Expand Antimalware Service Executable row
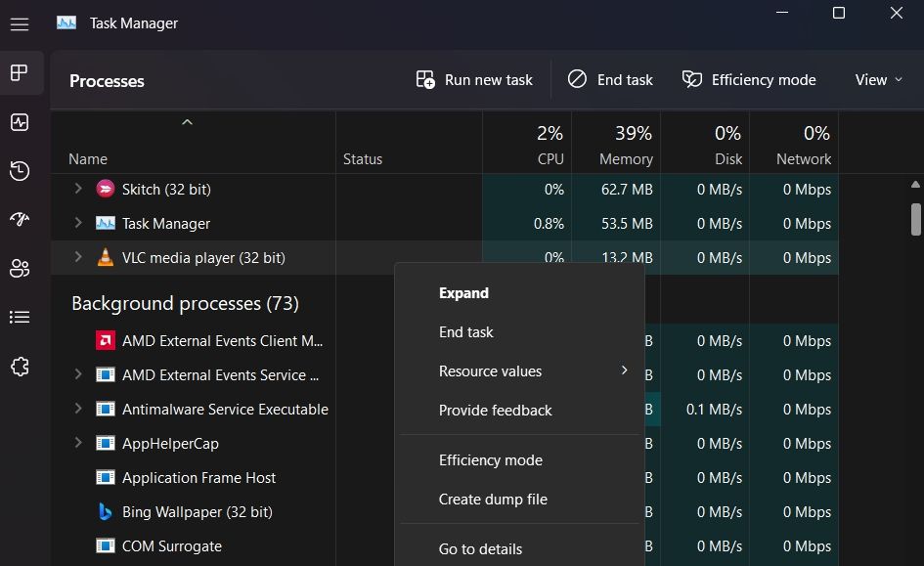The image size is (924, 566). 78,409
